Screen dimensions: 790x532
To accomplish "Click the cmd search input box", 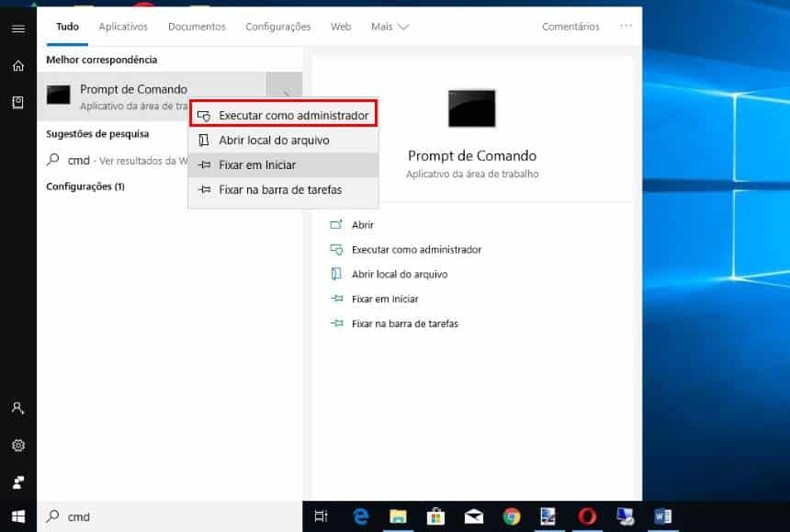I will [x=170, y=516].
